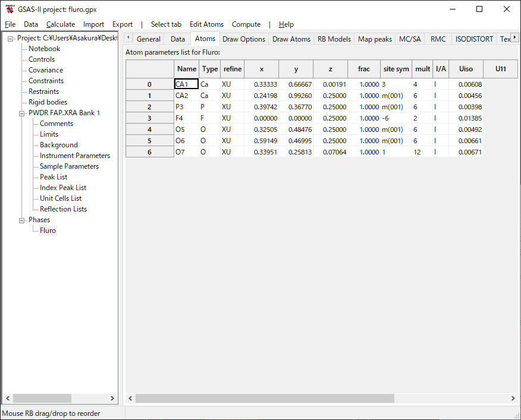Click the Uiso column header
The height and width of the screenshot is (420, 521).
(466, 69)
